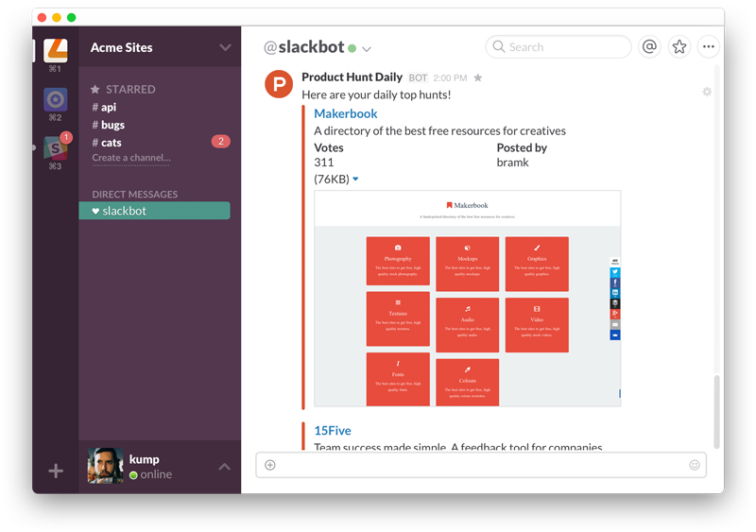This screenshot has width=756, height=532.
Task: Open message settings gear icon
Action: (707, 92)
